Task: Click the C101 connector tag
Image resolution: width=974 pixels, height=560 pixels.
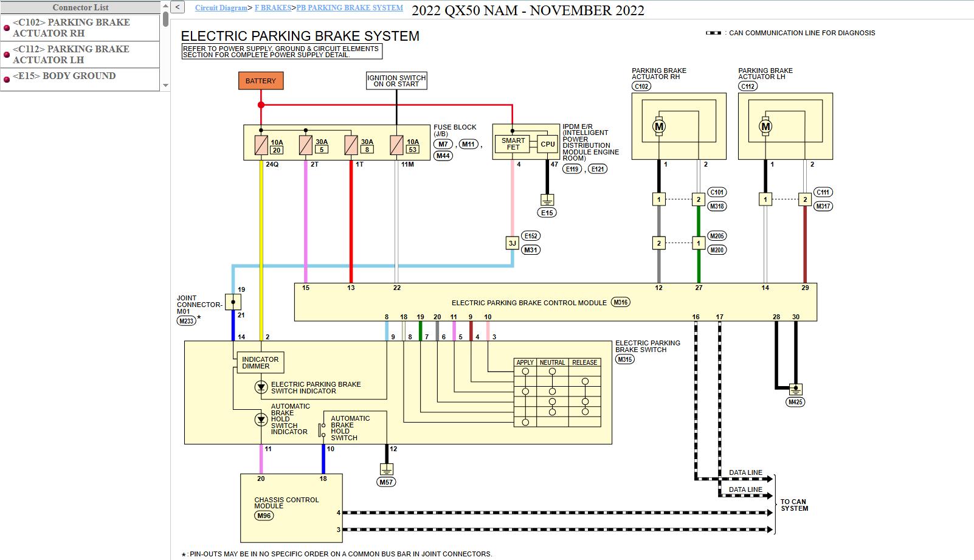Action: 717,192
